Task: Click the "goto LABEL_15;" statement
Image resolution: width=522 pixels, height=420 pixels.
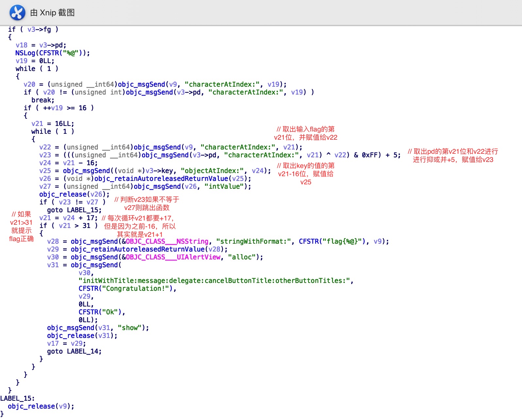Action: pyautogui.click(x=74, y=210)
